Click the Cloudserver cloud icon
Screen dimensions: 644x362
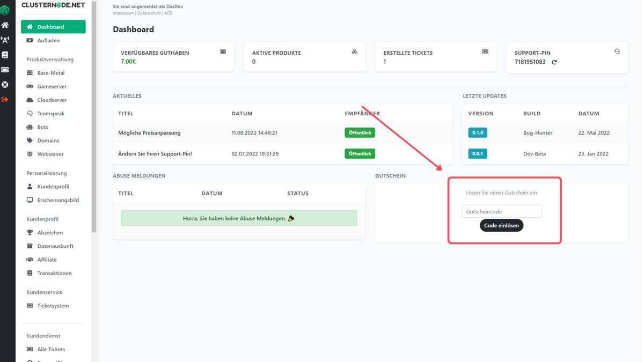point(30,100)
